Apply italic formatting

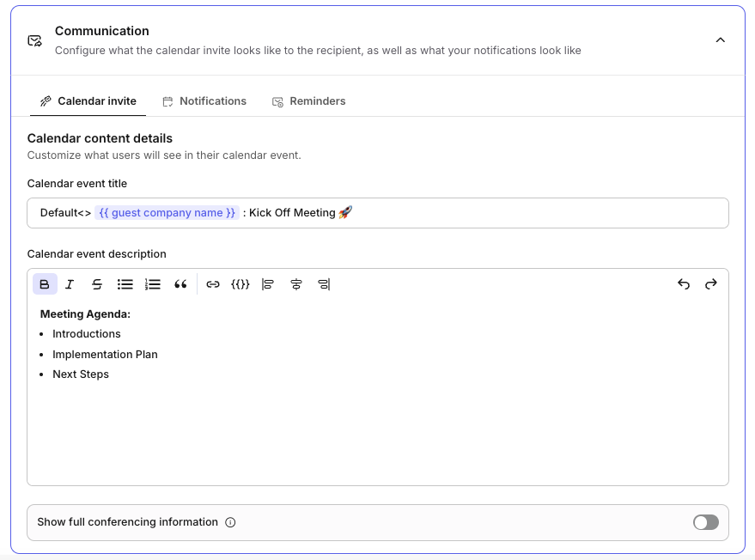[70, 284]
